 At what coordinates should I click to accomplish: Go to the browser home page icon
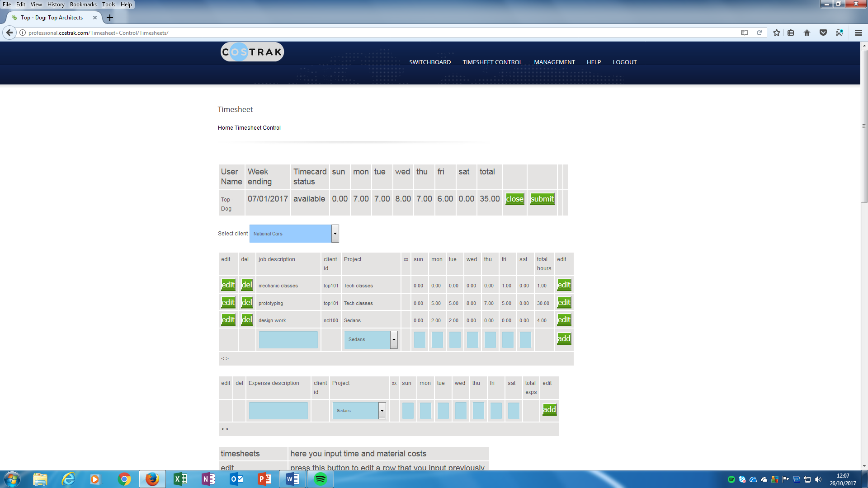(x=807, y=33)
